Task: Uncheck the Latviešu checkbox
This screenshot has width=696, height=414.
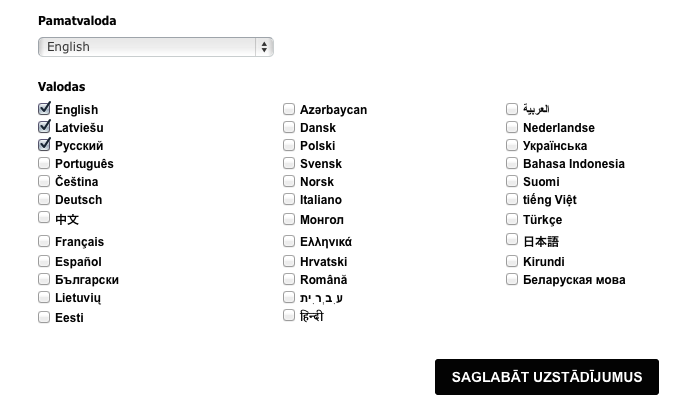Action: pyautogui.click(x=44, y=127)
